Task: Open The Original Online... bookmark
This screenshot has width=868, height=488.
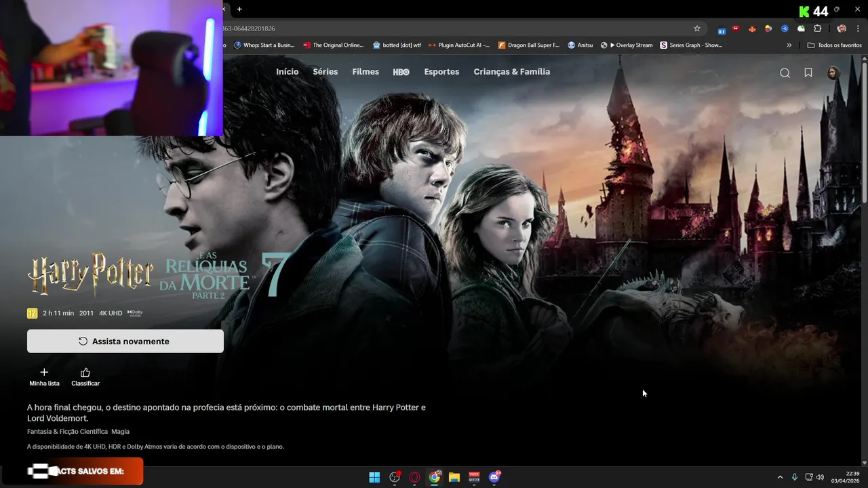Action: [334, 45]
